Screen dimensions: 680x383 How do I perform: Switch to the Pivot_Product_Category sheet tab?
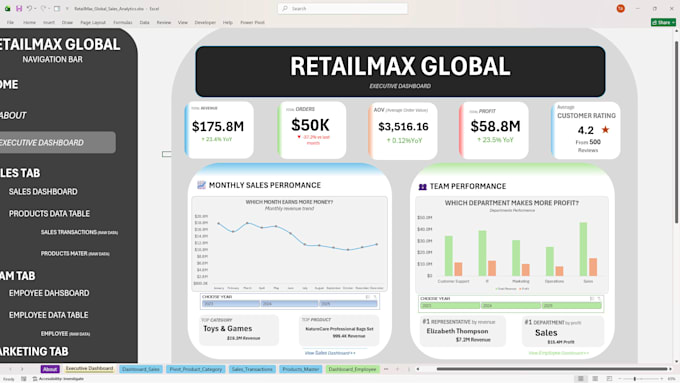click(x=196, y=369)
